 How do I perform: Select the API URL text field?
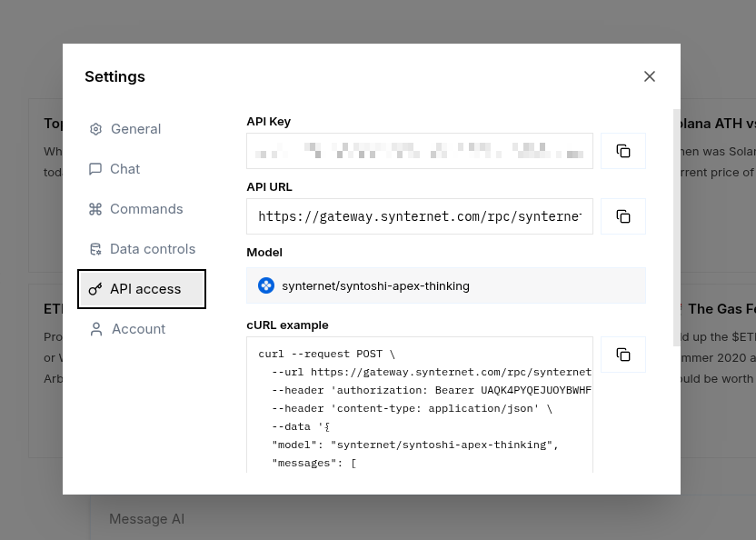click(419, 216)
